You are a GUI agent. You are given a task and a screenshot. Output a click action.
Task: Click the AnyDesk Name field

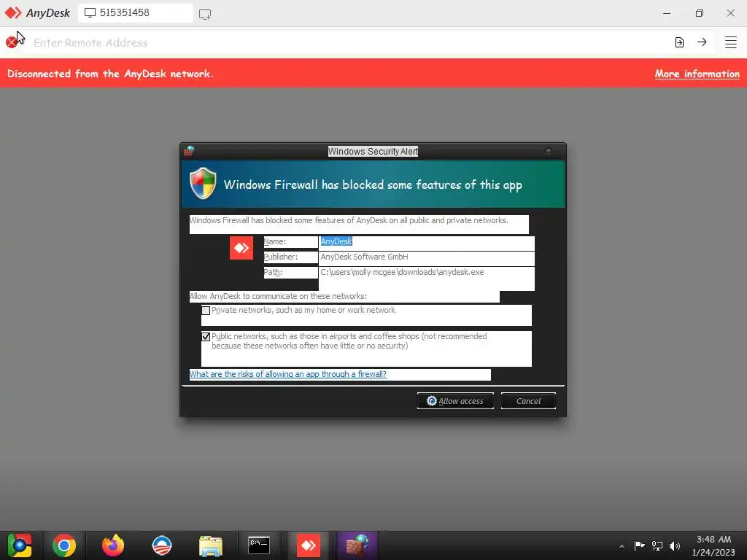pos(426,242)
